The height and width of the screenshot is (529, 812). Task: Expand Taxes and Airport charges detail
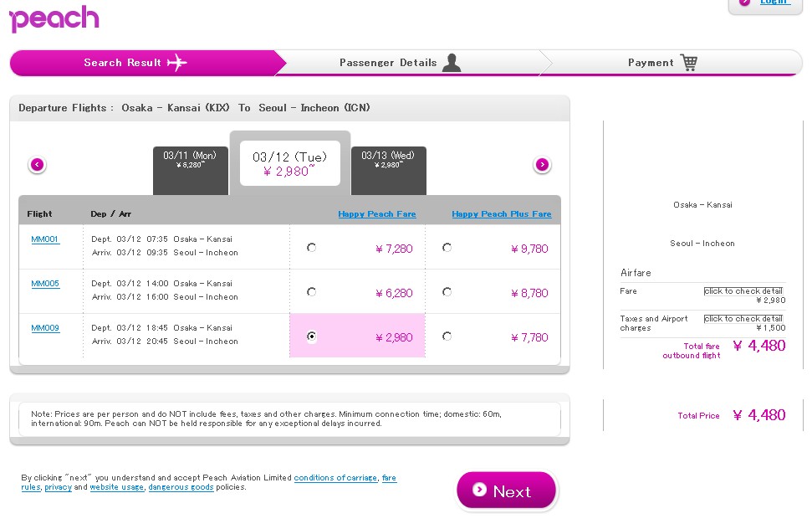click(743, 319)
